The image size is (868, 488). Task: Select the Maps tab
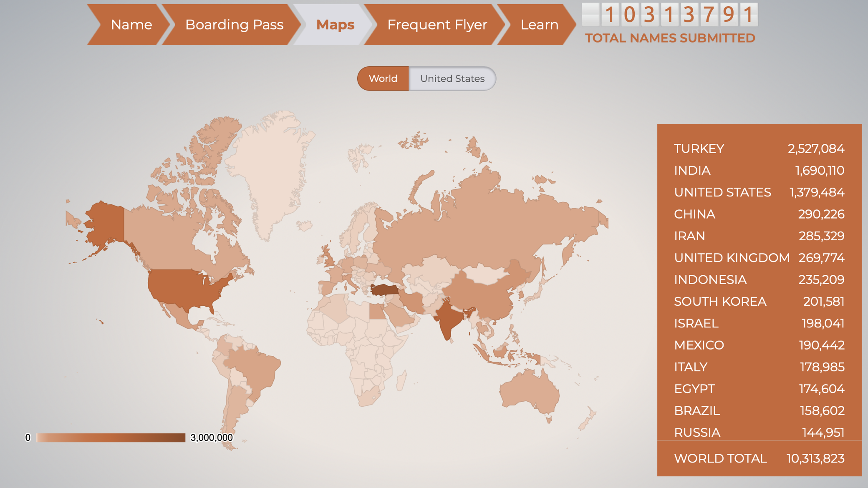(x=335, y=25)
